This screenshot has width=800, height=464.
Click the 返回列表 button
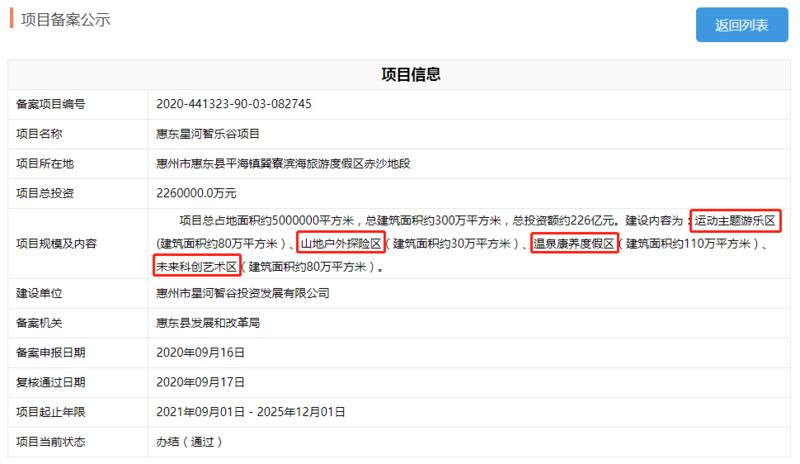coord(741,25)
